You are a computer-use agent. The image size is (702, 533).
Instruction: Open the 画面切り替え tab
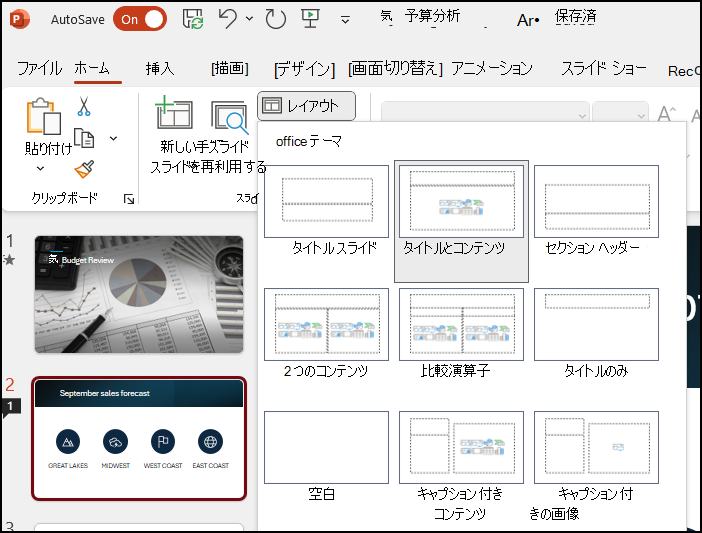395,68
